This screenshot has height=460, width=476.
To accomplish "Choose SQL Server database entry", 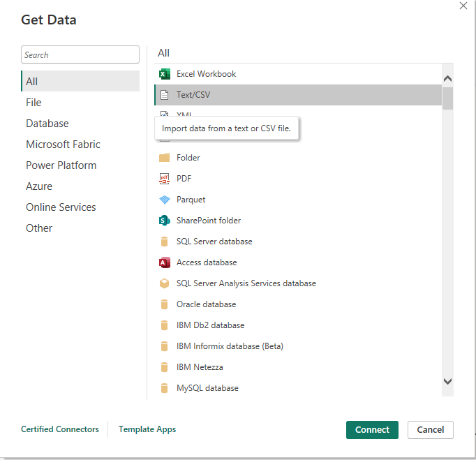I will (x=298, y=242).
